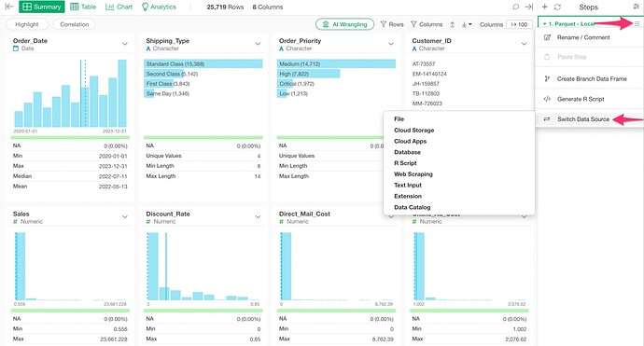Screen dimensions: 644x346
Task: Open AI Wrangling
Action: pyautogui.click(x=344, y=24)
